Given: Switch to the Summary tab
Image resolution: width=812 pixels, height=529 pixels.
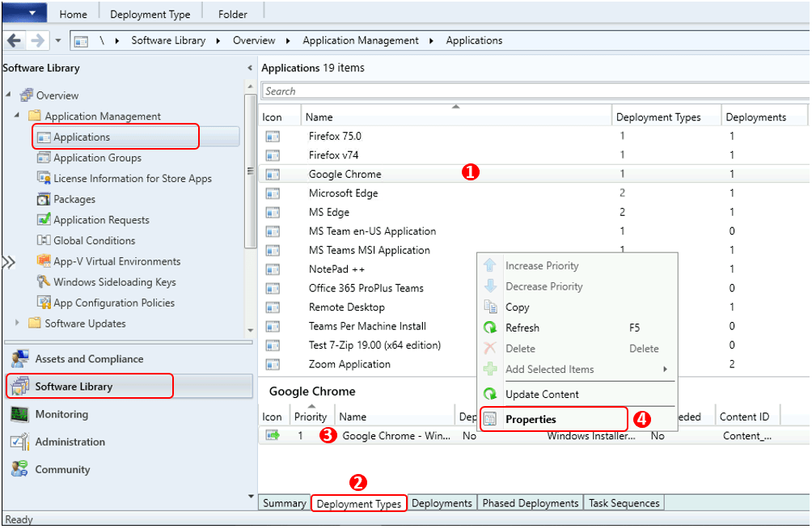Looking at the screenshot, I should [x=284, y=503].
